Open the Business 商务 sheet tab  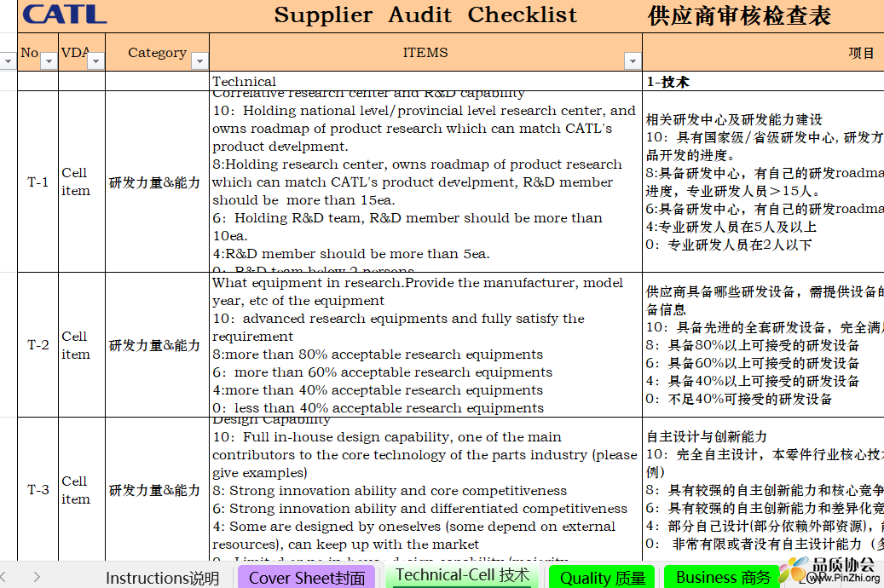click(724, 578)
